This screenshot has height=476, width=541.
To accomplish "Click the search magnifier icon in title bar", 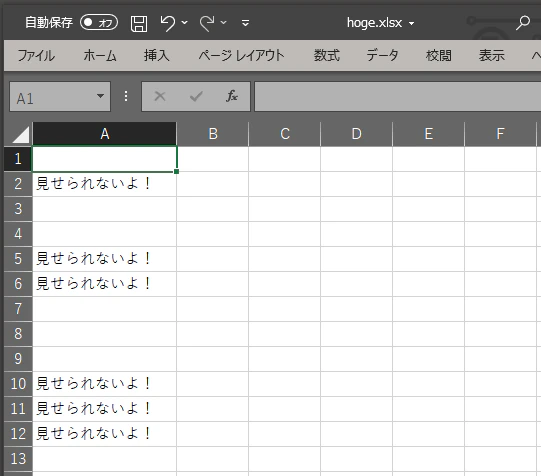I will coord(522,23).
